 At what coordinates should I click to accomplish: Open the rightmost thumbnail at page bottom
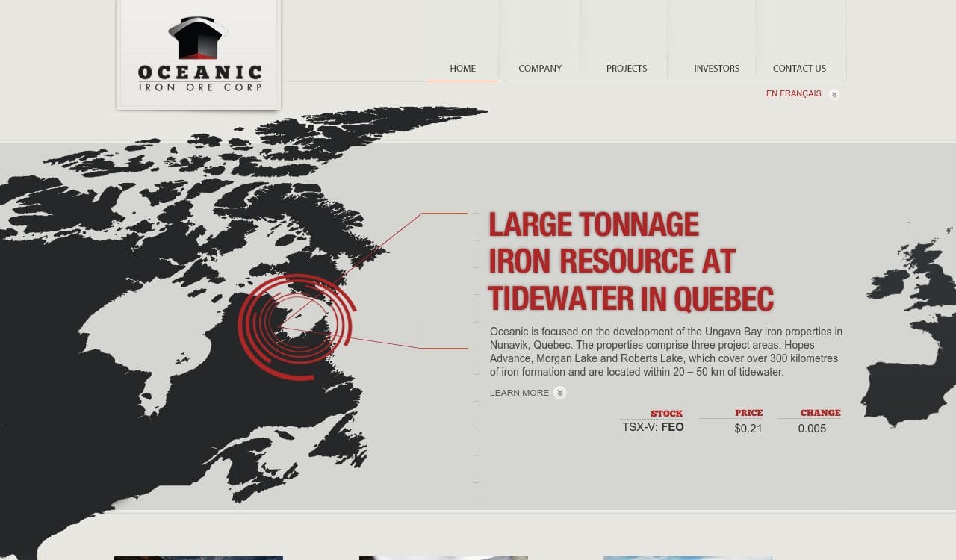coord(688,557)
